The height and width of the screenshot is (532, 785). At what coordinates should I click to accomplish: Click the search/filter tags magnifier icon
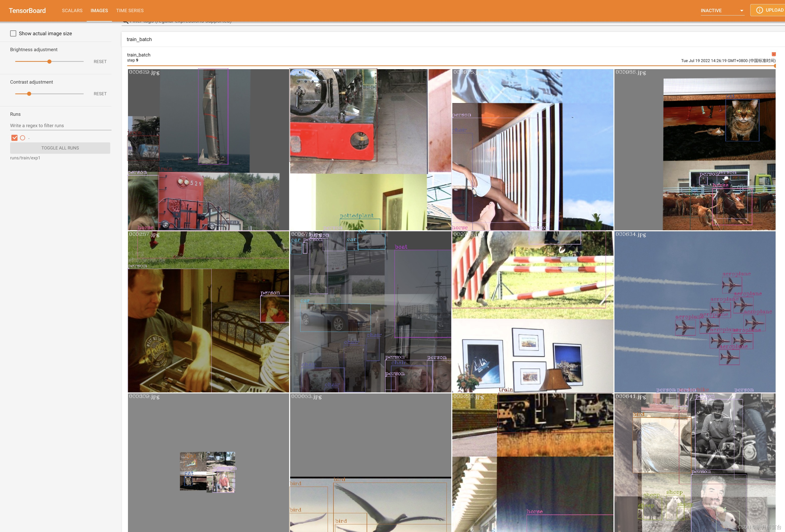[126, 21]
